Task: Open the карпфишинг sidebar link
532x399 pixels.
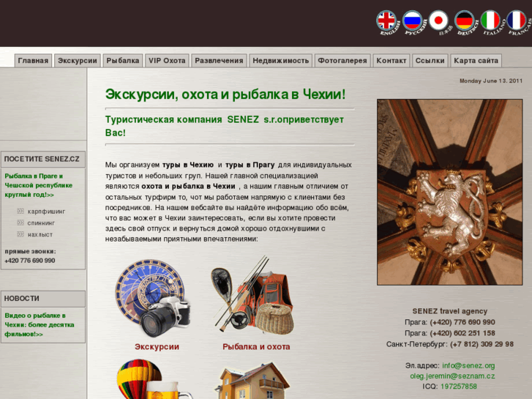Action: [x=47, y=212]
